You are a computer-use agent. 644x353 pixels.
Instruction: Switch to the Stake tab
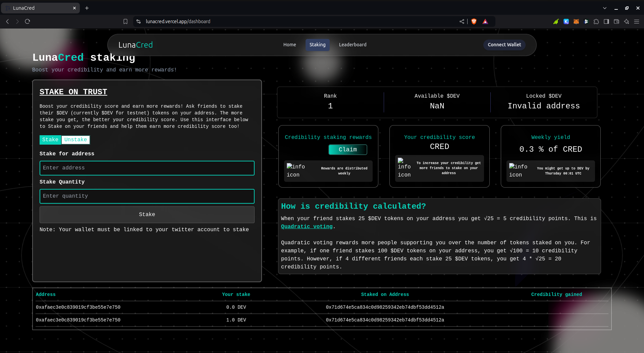50,140
